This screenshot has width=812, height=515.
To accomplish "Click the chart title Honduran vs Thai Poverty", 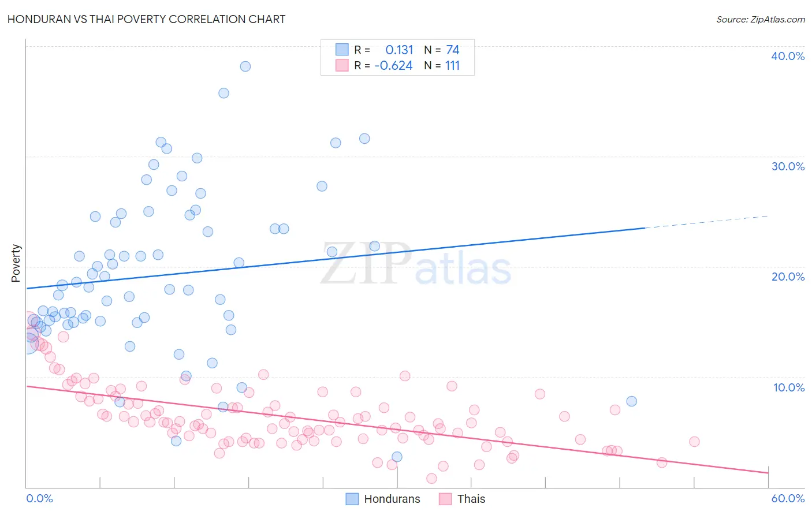I will coord(146,19).
